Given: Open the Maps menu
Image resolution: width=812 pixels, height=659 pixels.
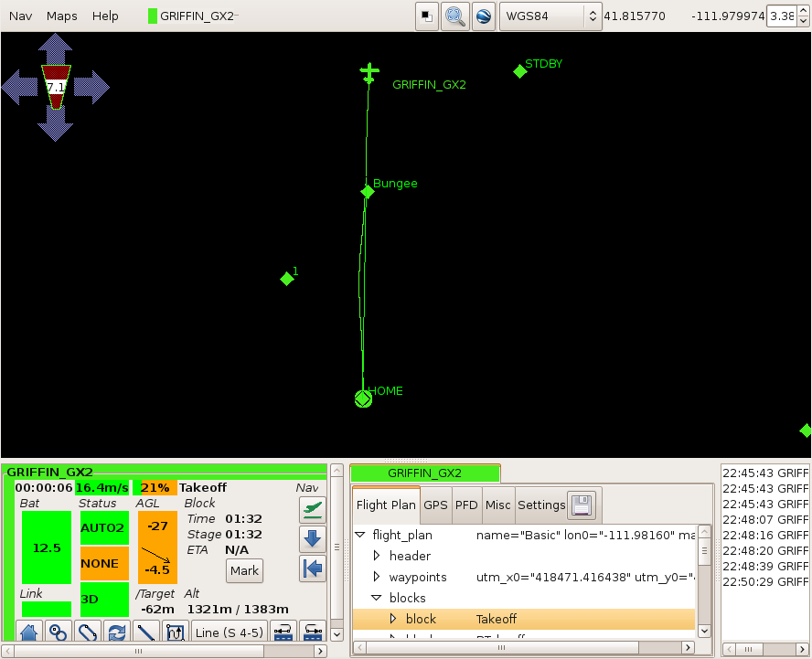Looking at the screenshot, I should point(61,16).
